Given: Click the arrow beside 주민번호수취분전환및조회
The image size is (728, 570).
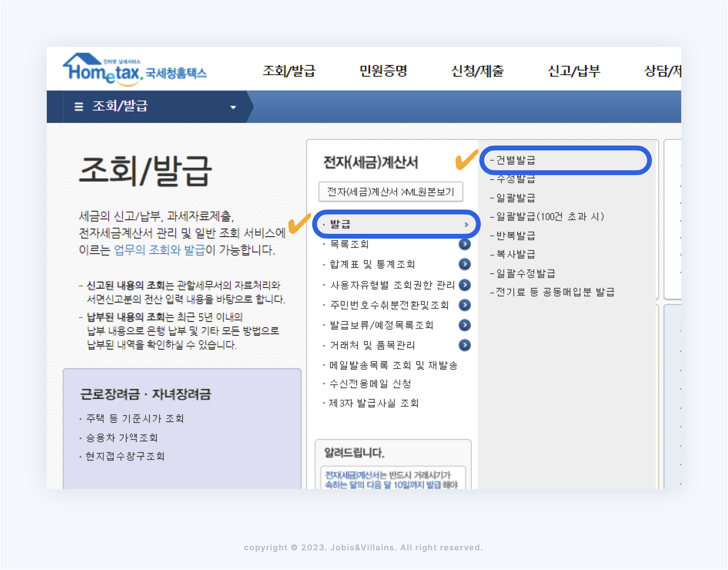Looking at the screenshot, I should [x=465, y=305].
